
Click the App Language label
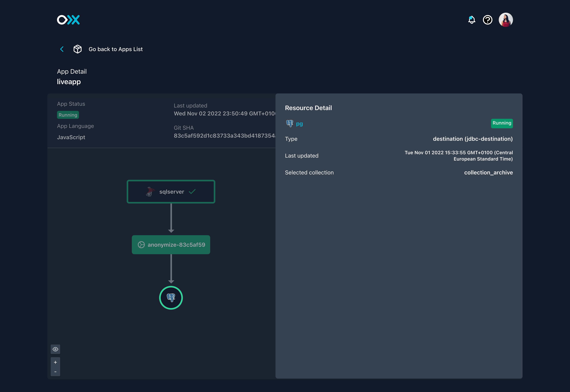click(x=76, y=126)
